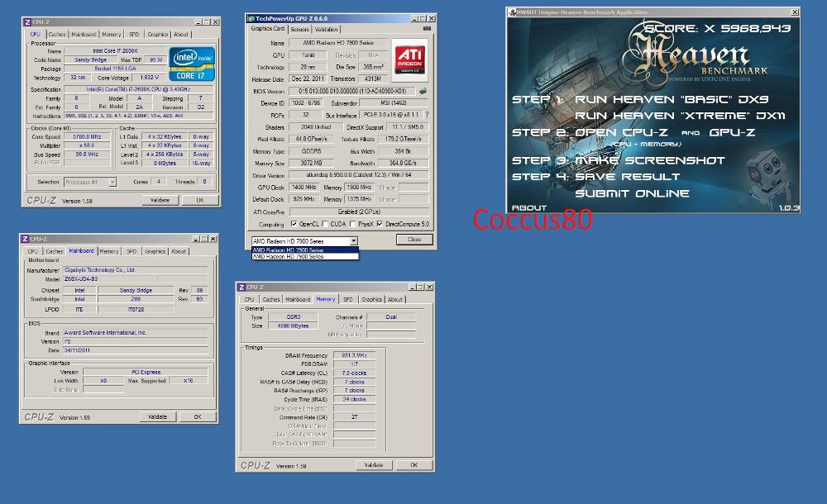Click the ATI CrossFire Enabled (2 GPUs) field
The width and height of the screenshot is (827, 504).
359,212
